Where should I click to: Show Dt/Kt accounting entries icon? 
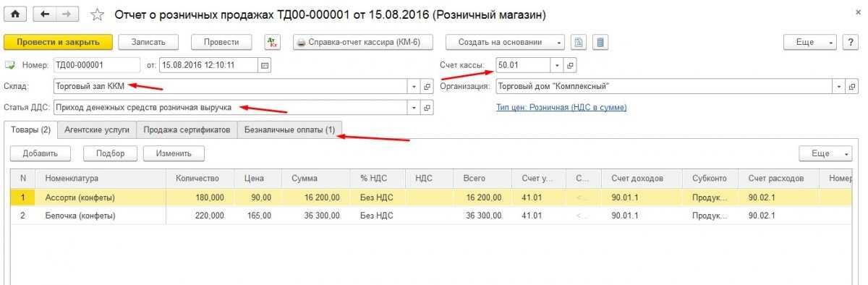tap(273, 42)
